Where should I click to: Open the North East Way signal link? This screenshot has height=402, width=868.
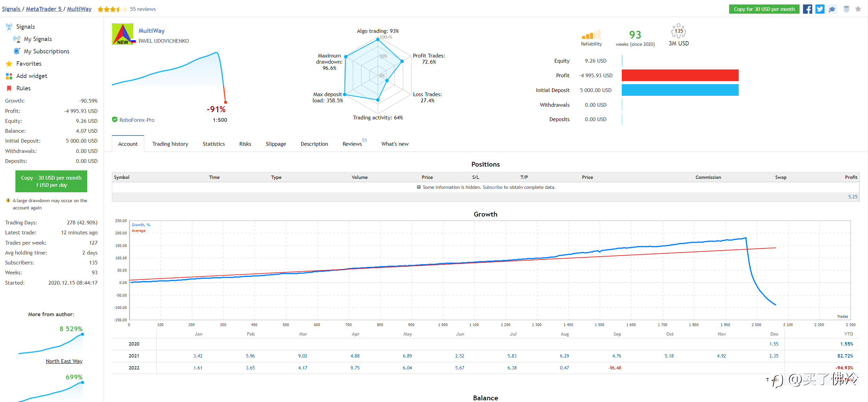(x=64, y=361)
